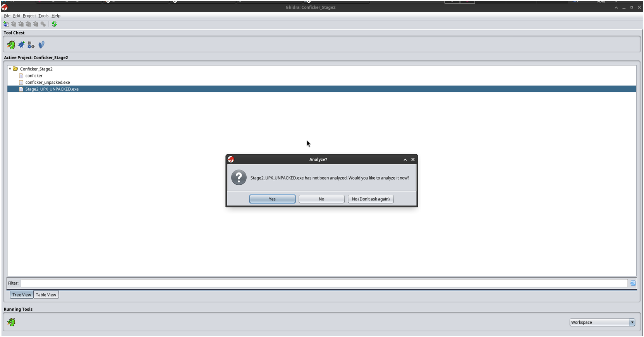This screenshot has width=644, height=337.
Task: Click Ghidra logo in main title bar
Action: [4, 7]
